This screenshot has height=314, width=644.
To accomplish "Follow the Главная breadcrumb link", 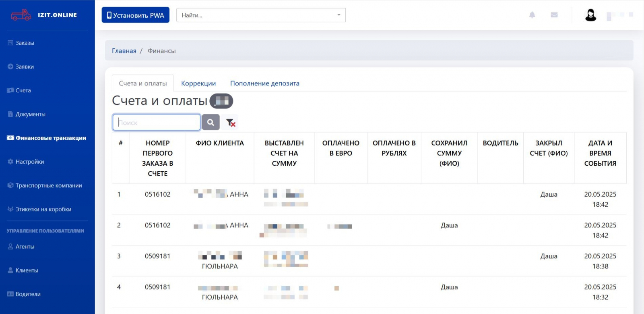I will point(124,51).
